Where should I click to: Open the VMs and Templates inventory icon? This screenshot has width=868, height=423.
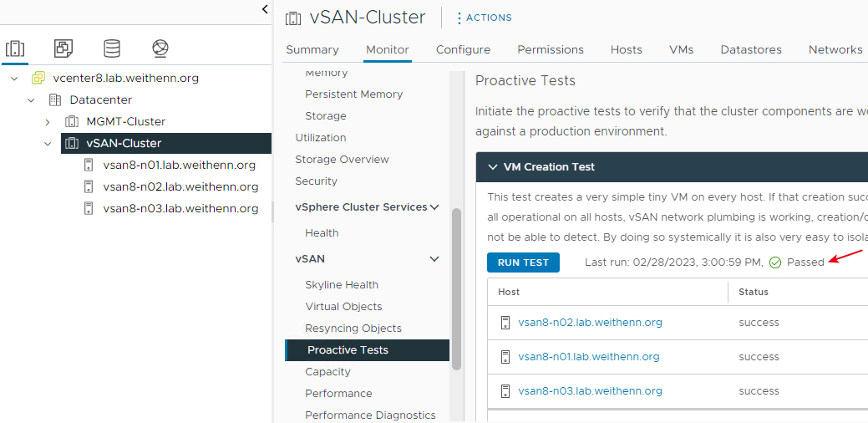click(63, 49)
